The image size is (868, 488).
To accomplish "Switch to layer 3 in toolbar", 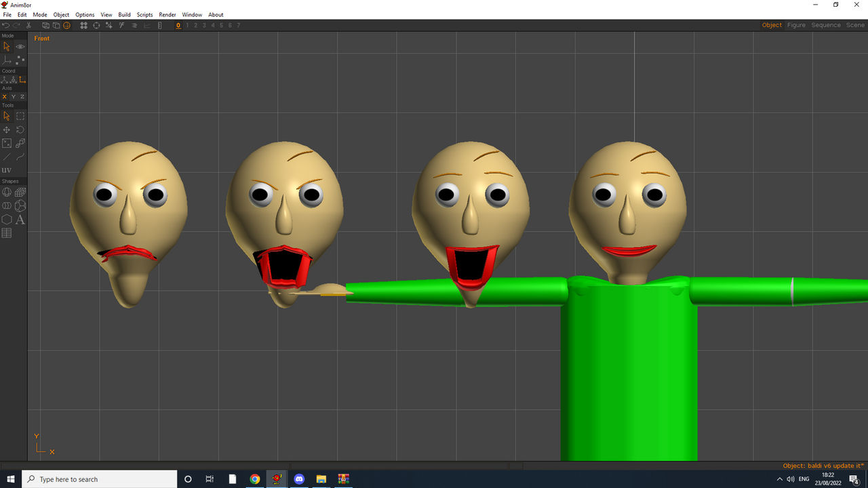I will [204, 25].
